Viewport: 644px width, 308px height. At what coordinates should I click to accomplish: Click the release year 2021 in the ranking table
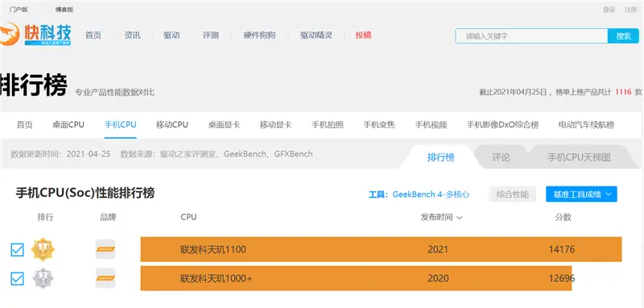pos(438,249)
